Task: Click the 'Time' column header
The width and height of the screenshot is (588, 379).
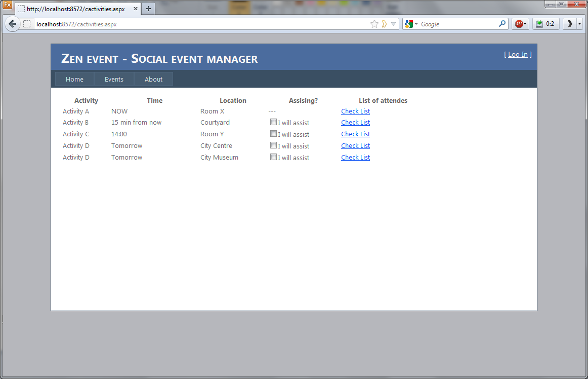Action: pyautogui.click(x=154, y=100)
